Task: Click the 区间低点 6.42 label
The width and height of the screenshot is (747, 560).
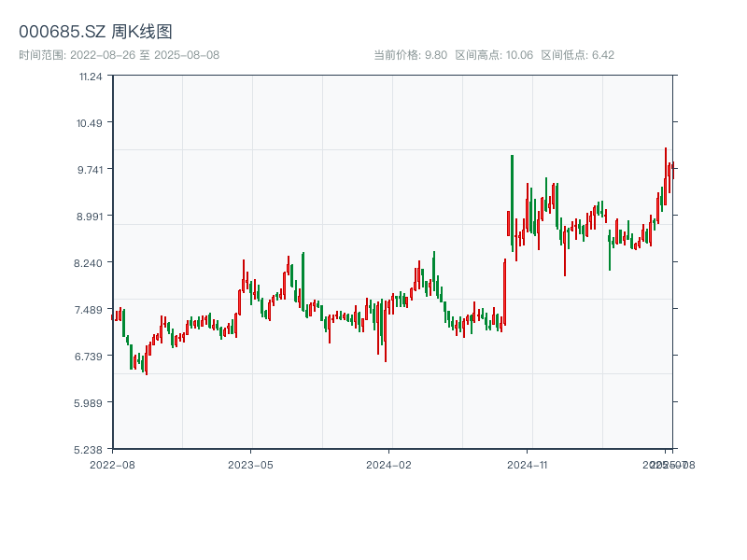Action: coord(577,55)
